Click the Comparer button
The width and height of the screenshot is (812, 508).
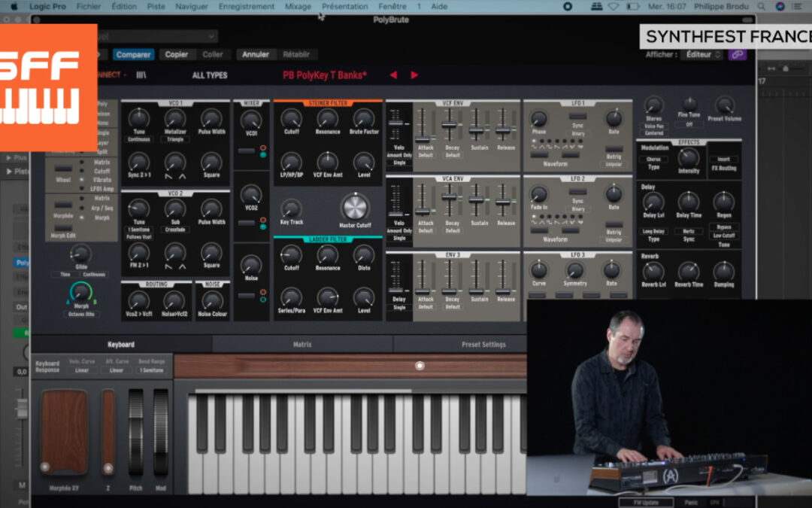click(x=133, y=54)
